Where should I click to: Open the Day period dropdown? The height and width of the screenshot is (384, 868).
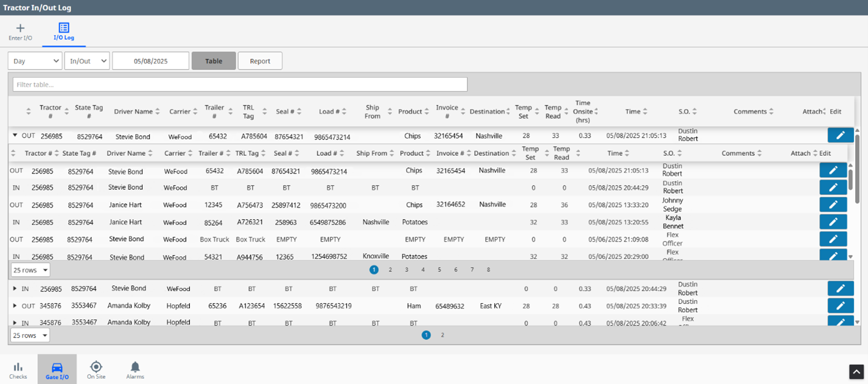point(35,61)
